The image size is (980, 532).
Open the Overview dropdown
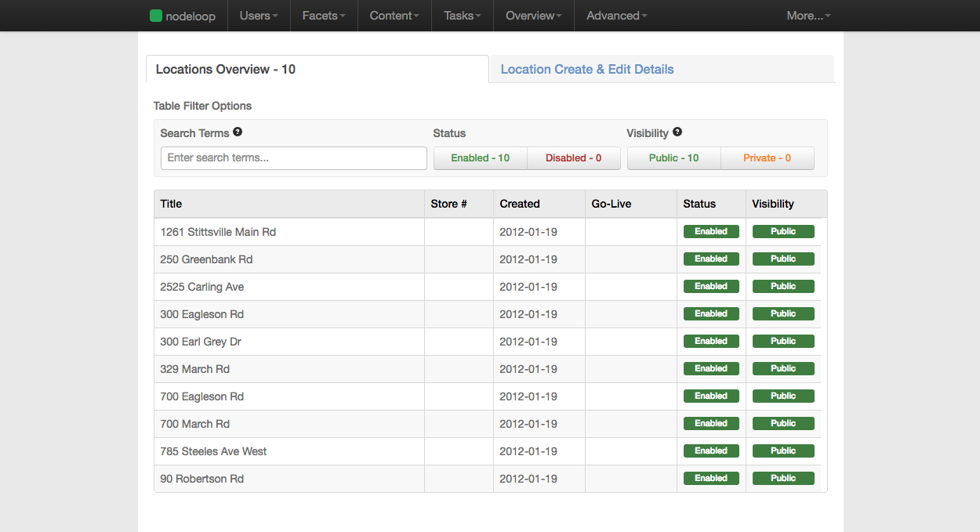tap(534, 16)
